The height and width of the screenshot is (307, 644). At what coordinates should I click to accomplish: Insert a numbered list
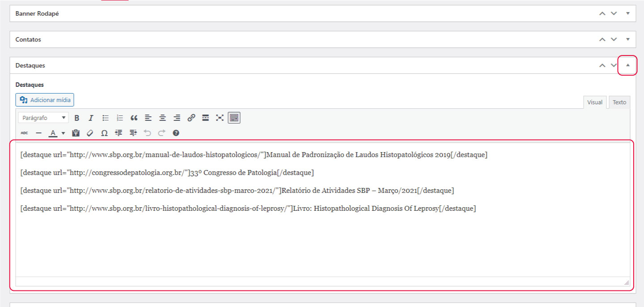[120, 118]
